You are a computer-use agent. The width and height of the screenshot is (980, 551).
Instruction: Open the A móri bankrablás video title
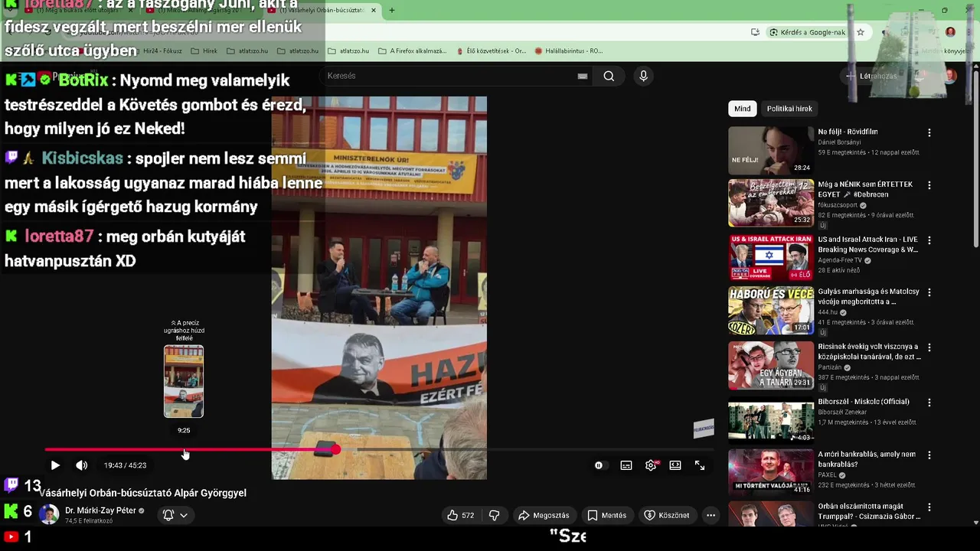(867, 458)
